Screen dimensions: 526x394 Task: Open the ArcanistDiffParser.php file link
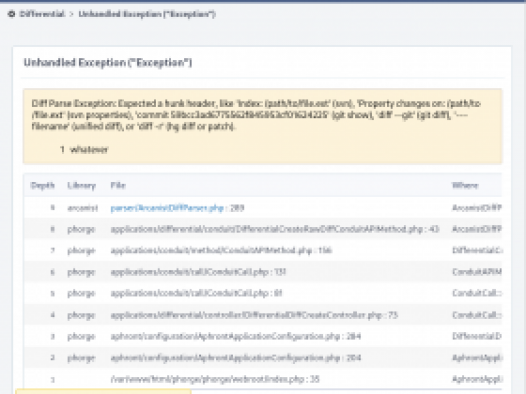tap(167, 208)
